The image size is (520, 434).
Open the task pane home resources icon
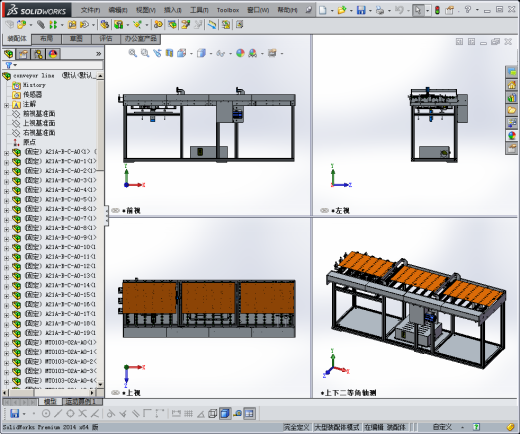[x=512, y=85]
